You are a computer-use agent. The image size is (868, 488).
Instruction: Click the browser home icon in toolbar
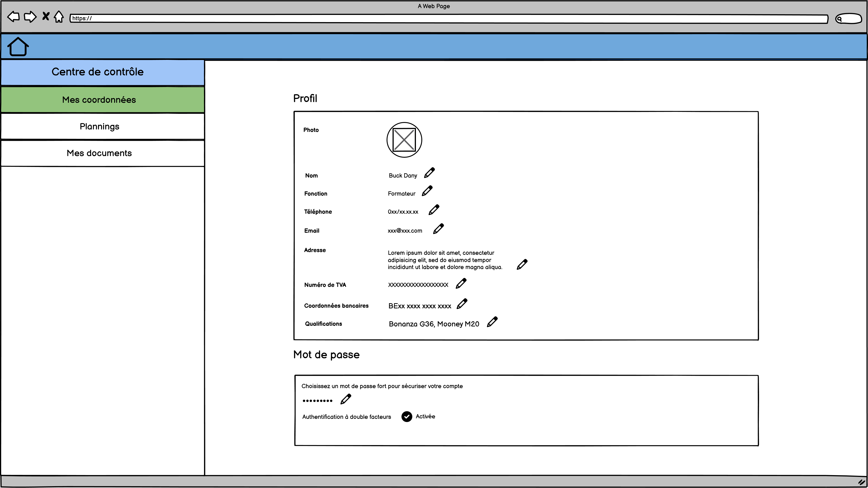pyautogui.click(x=59, y=16)
